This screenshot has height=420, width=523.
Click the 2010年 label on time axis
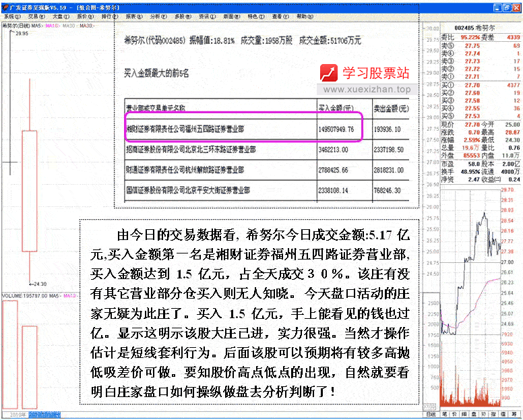click(18, 415)
